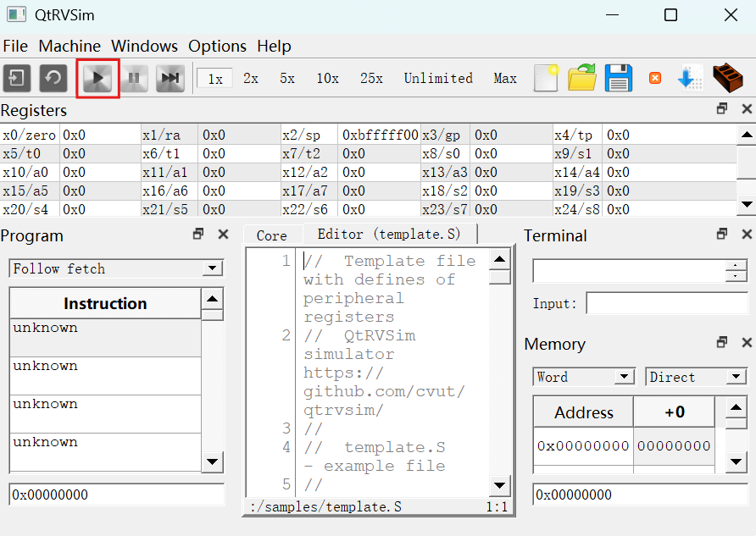The height and width of the screenshot is (536, 756).
Task: Set speed to Unlimited
Action: coord(438,79)
